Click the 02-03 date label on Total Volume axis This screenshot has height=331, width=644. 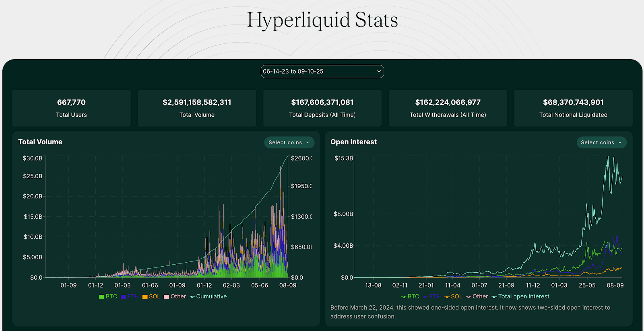pos(231,285)
